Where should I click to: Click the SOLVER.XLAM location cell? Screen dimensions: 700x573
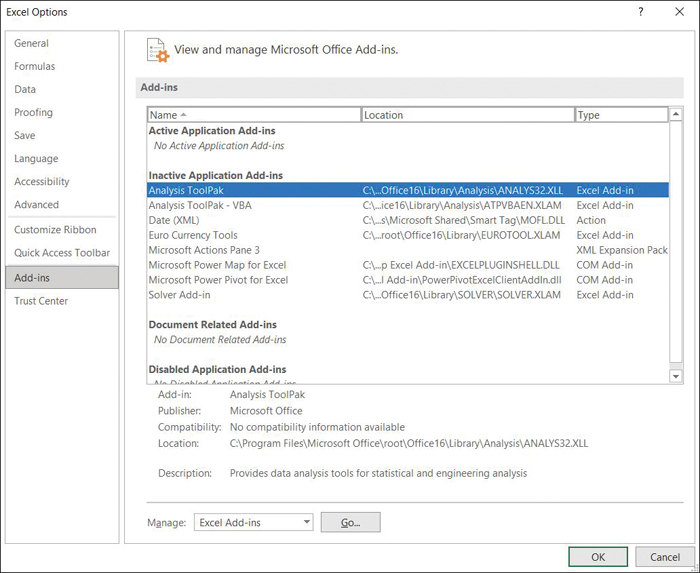pyautogui.click(x=462, y=295)
